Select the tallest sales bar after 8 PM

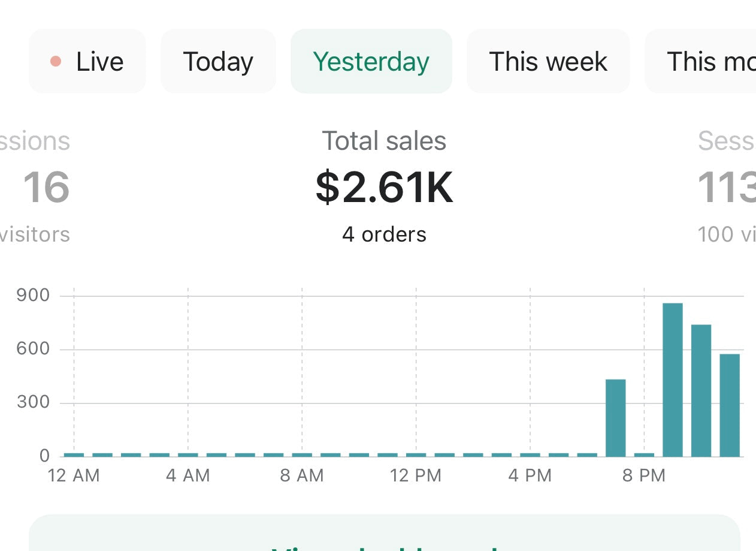click(x=672, y=380)
